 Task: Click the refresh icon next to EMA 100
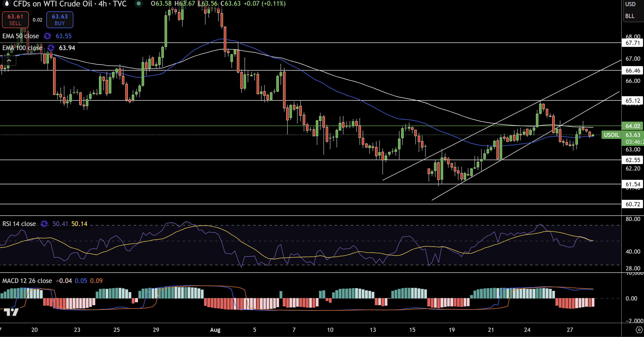pos(50,48)
